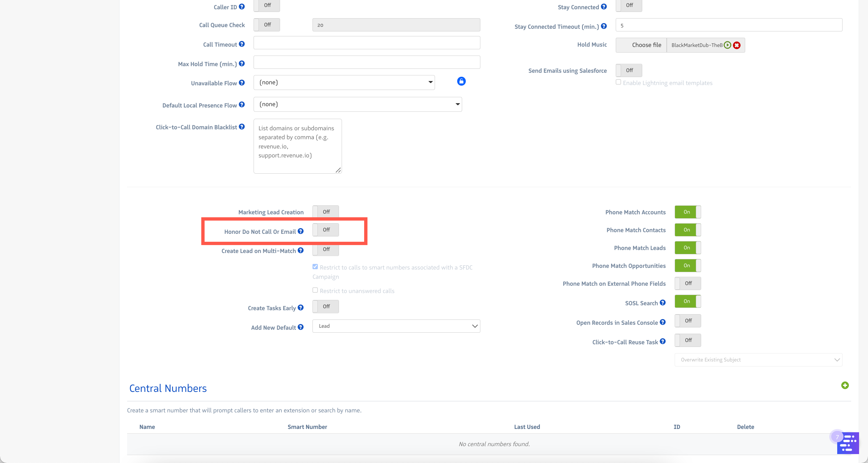Open help icon next to Call Timeout
Image resolution: width=868 pixels, height=463 pixels.
coord(242,44)
